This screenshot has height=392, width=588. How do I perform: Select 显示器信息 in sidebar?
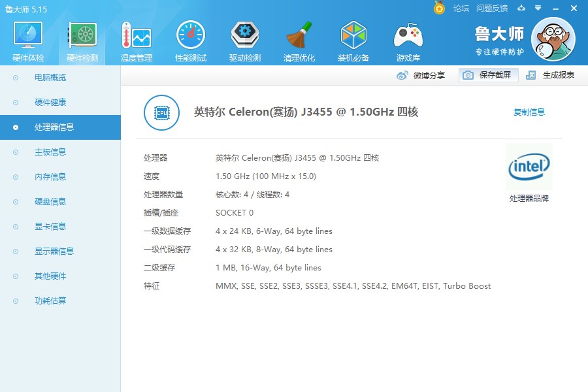(x=60, y=251)
